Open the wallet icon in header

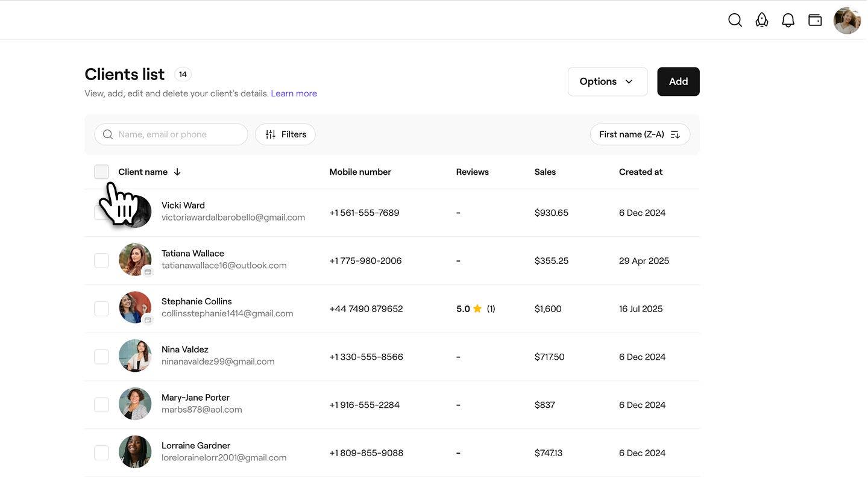pyautogui.click(x=815, y=20)
